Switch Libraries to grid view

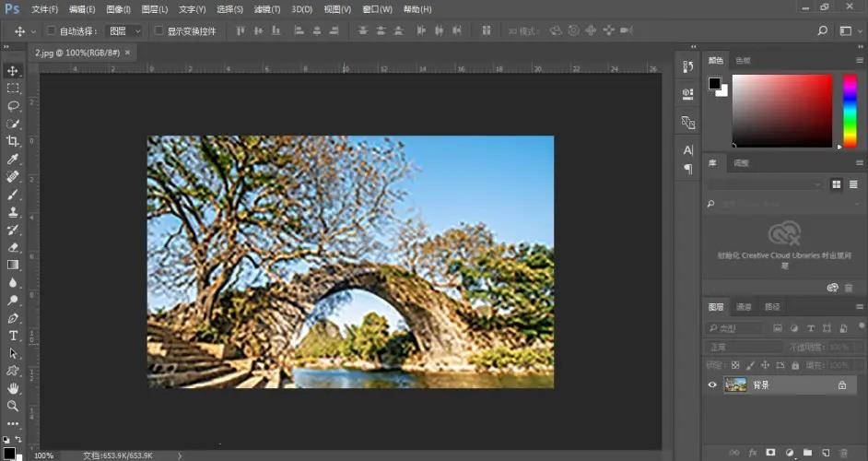click(837, 184)
